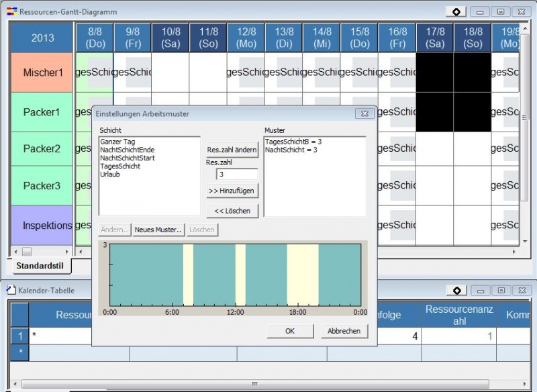Click the Kalender-Tabelle document icon
Screen dimensions: 537x392
(11, 290)
